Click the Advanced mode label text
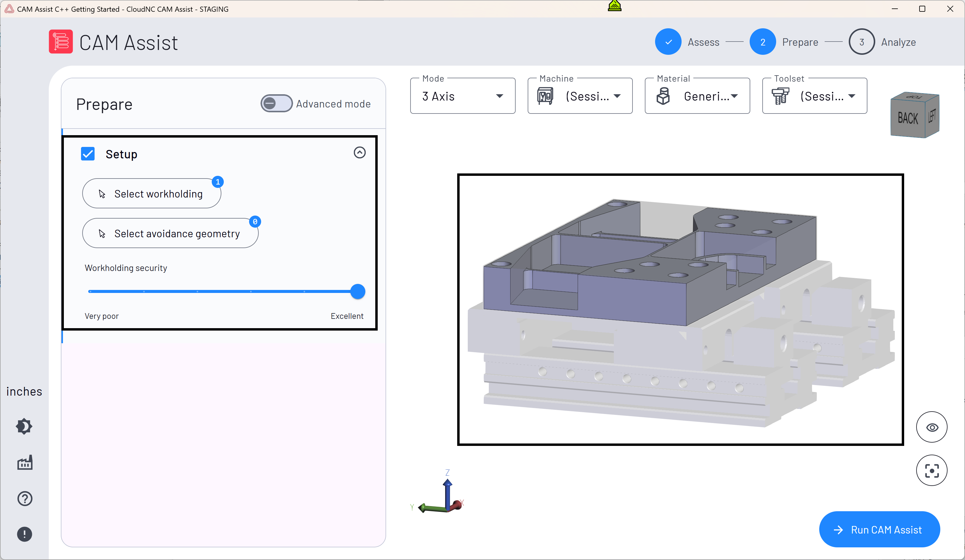This screenshot has height=560, width=965. point(333,104)
